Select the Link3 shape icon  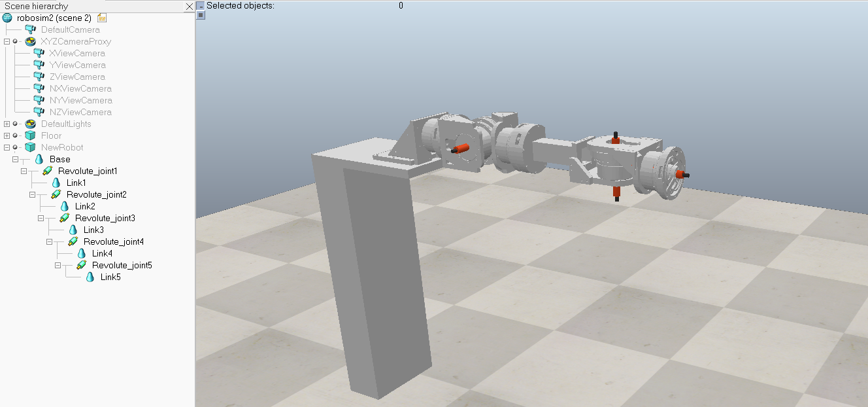[x=73, y=230]
